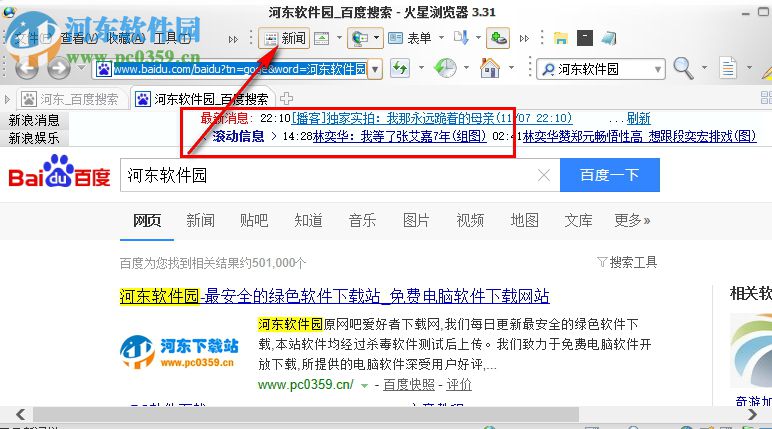
Task: Switch to the 文库 category tab
Action: point(578,220)
